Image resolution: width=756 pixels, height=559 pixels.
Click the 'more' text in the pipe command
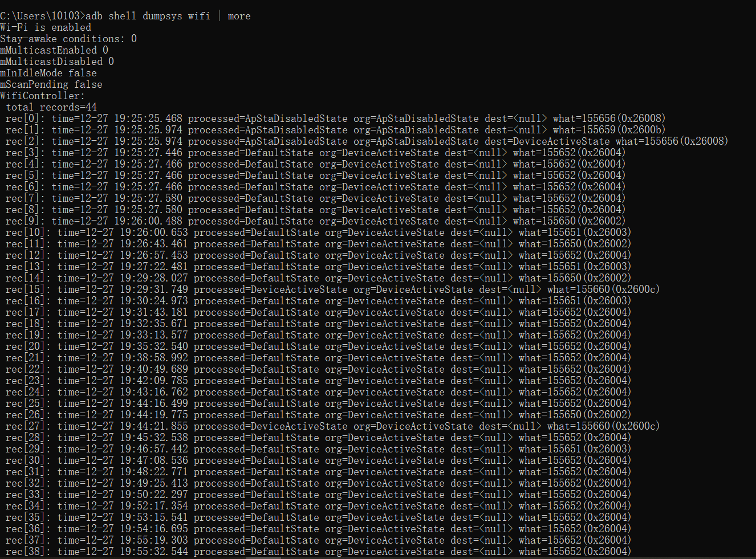click(239, 15)
